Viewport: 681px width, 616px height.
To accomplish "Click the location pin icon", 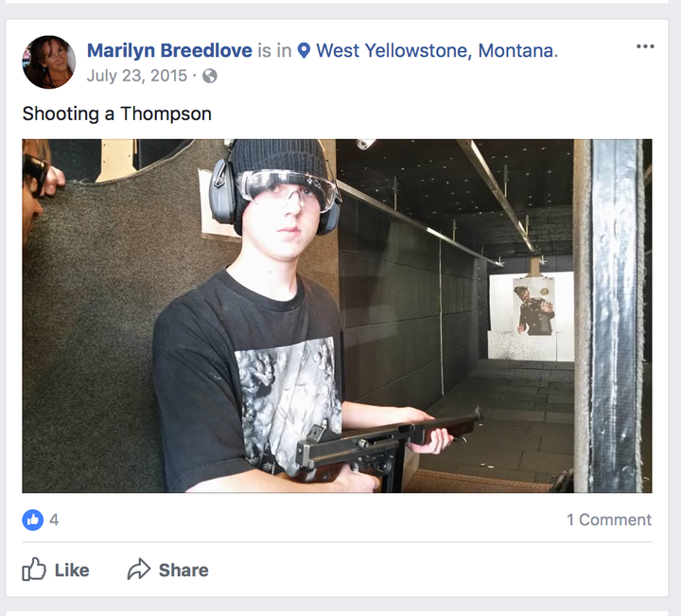I will (304, 51).
